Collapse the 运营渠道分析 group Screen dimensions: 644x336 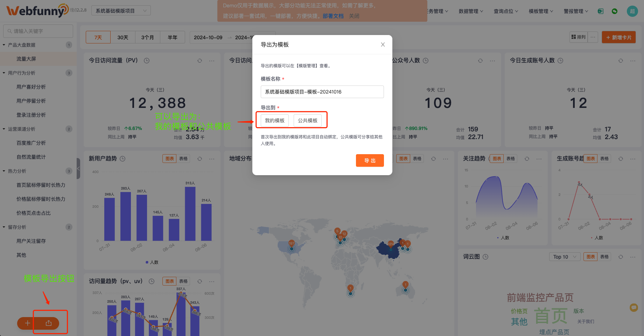pos(4,129)
